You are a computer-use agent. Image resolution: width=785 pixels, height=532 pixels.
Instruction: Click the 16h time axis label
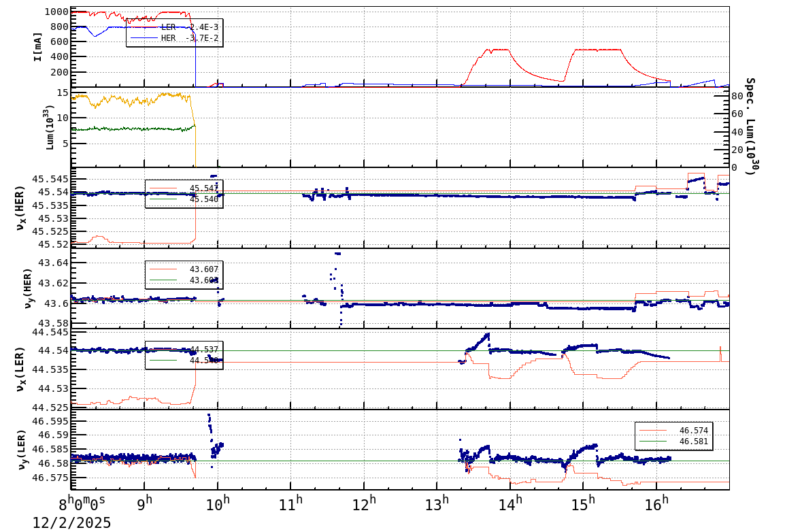click(x=656, y=503)
